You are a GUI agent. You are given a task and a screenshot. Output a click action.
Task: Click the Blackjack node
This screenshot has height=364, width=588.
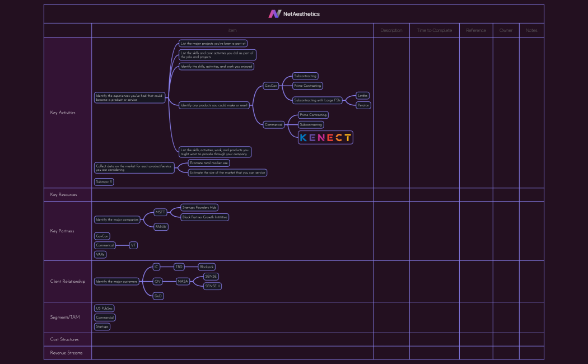point(207,267)
